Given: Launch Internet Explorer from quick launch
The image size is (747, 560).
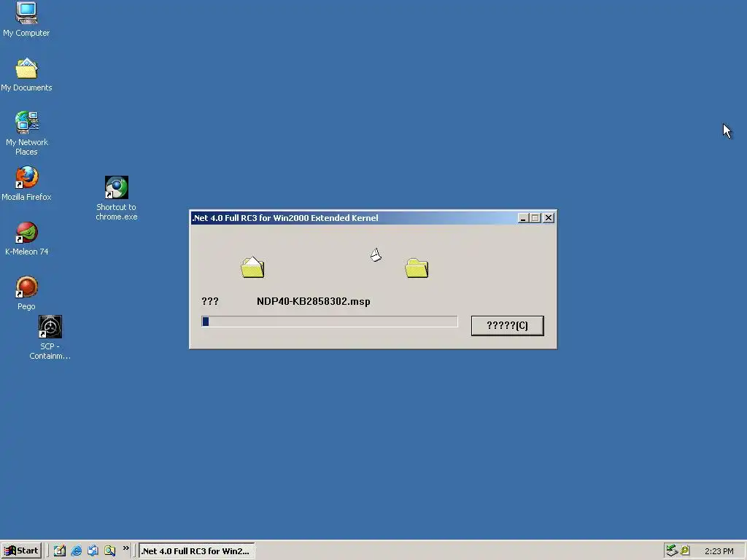Looking at the screenshot, I should click(76, 551).
